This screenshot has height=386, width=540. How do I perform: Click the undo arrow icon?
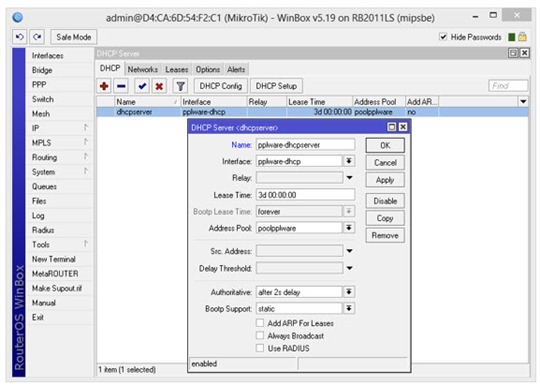click(x=19, y=37)
